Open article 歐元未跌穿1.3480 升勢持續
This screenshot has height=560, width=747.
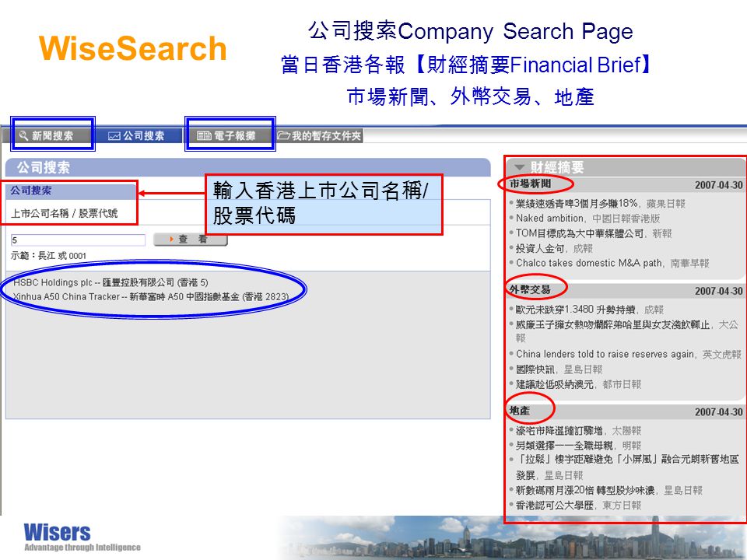576,310
